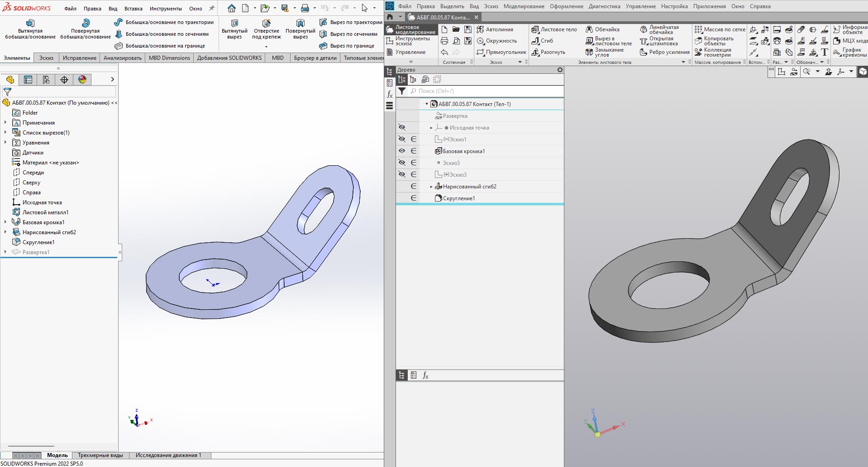Expand Нарисованный сгиб2 in the KOMPAS tree
This screenshot has height=467, width=868.
431,187
